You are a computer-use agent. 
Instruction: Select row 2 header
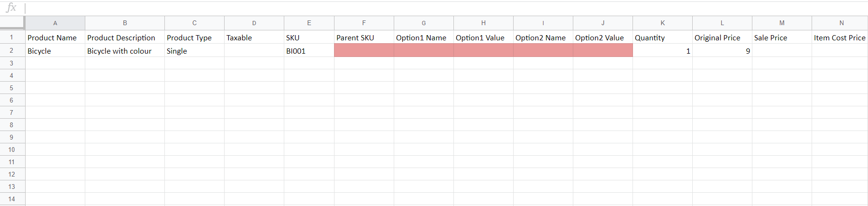click(12, 50)
